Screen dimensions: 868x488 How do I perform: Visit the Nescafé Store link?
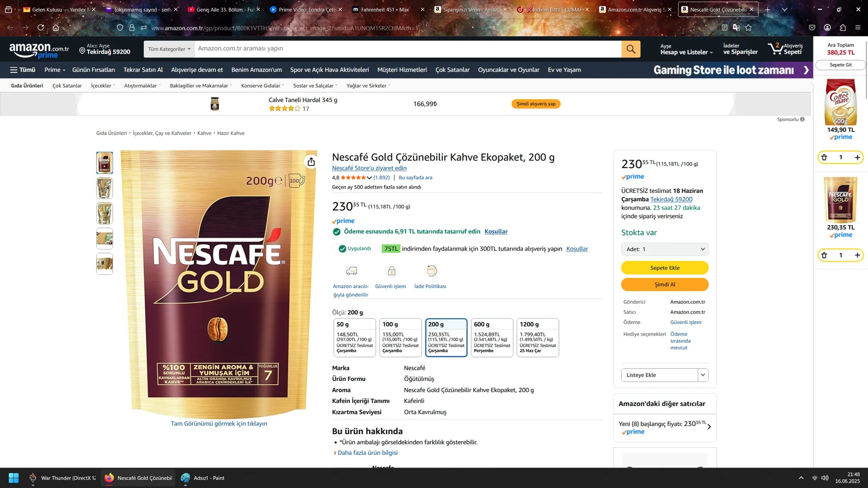point(369,168)
